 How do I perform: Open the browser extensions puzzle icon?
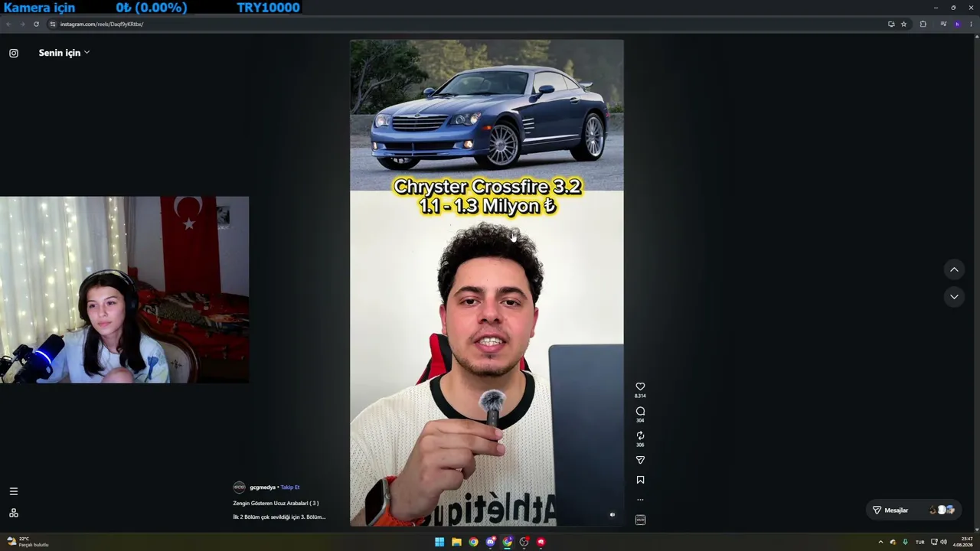(x=923, y=24)
